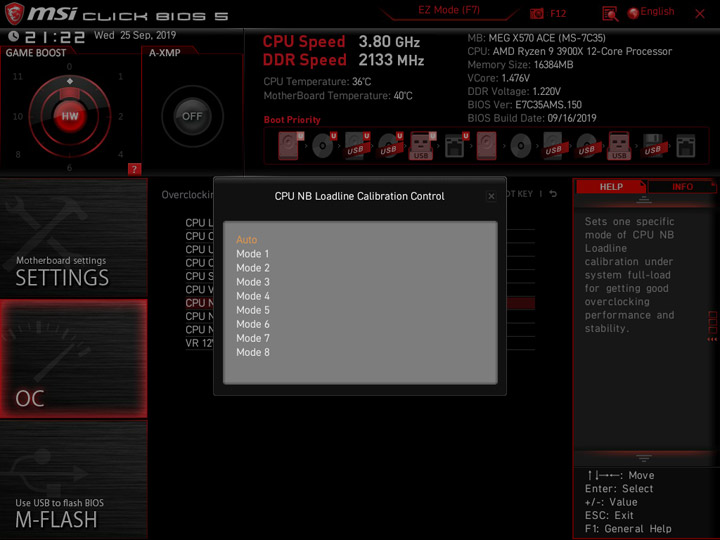Click the MSI dragon shield logo
This screenshot has width=720, height=540.
coord(14,14)
